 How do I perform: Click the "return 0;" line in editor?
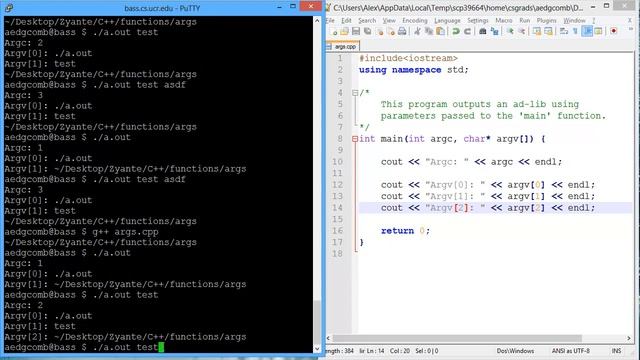click(x=405, y=231)
